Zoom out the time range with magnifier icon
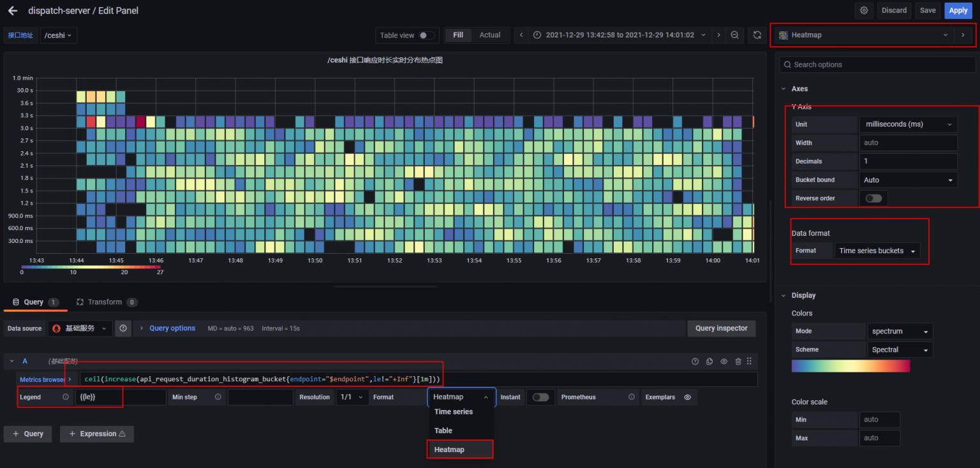This screenshot has width=980, height=468. click(x=734, y=35)
